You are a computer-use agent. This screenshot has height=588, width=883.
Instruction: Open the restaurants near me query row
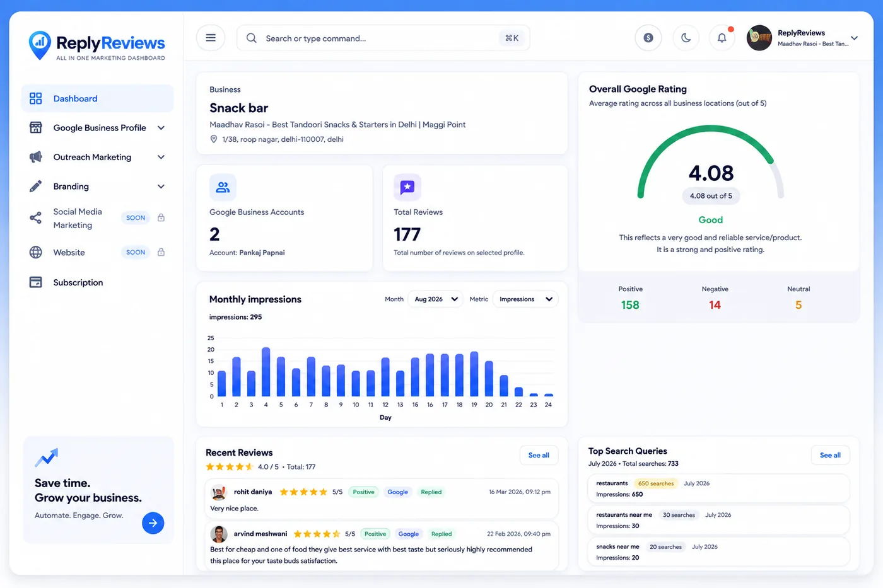click(719, 520)
